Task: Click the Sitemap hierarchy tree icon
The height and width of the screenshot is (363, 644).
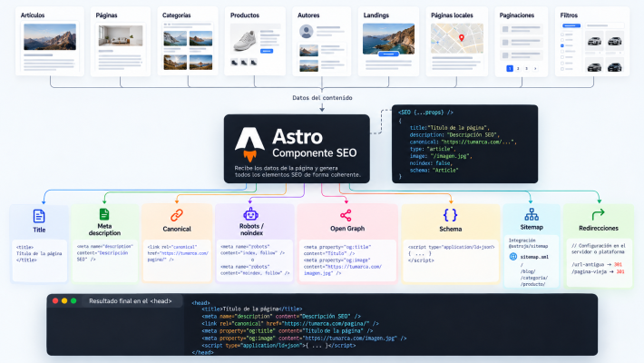Action: [532, 214]
